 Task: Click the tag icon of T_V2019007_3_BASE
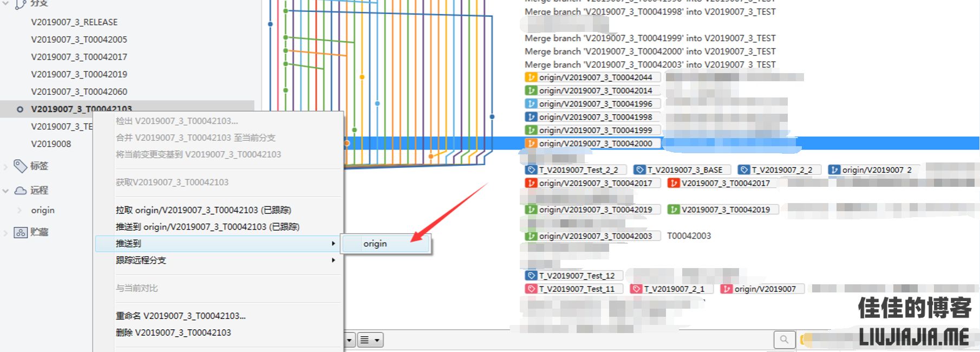639,170
